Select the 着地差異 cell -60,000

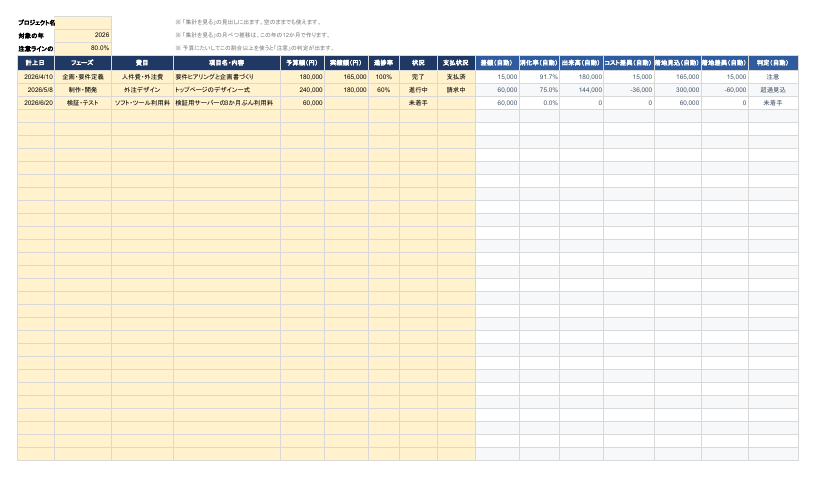click(x=725, y=90)
